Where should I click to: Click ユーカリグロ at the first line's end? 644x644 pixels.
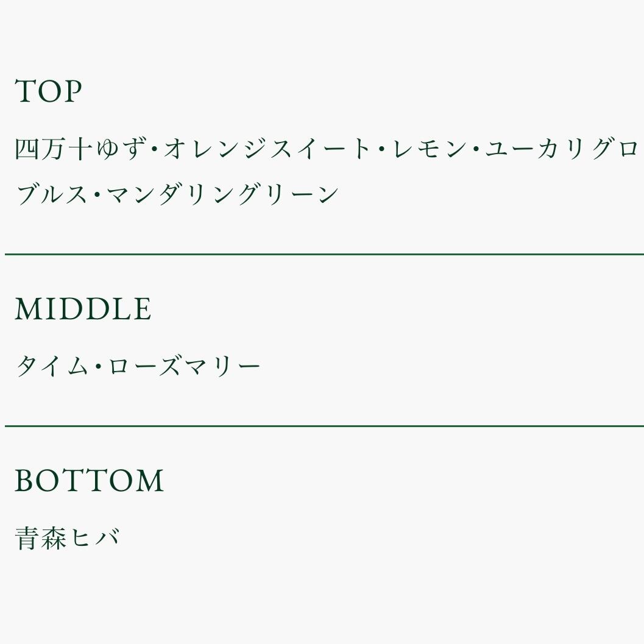click(x=561, y=149)
